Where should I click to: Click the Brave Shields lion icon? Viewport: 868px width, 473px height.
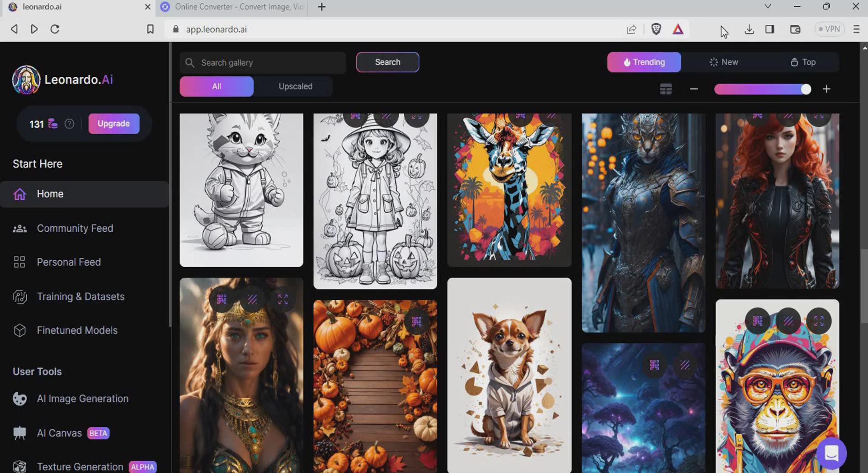[x=656, y=29]
